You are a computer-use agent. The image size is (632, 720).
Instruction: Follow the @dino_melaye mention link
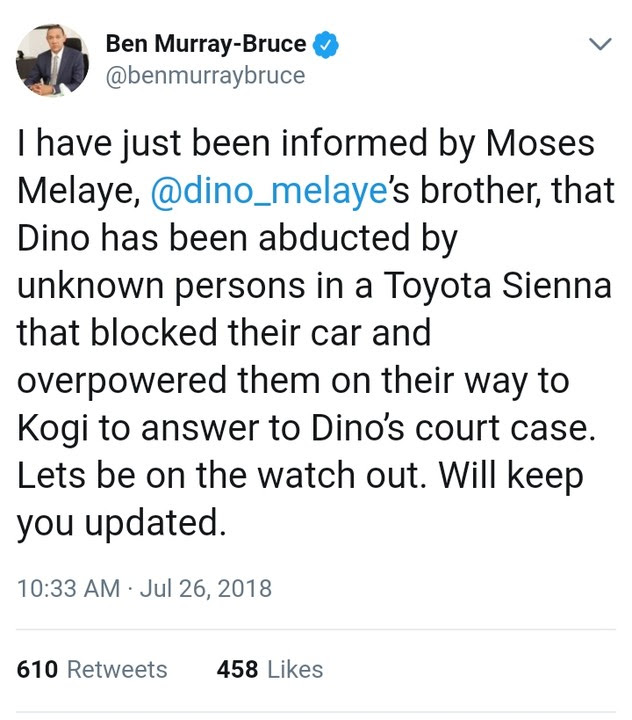point(269,191)
